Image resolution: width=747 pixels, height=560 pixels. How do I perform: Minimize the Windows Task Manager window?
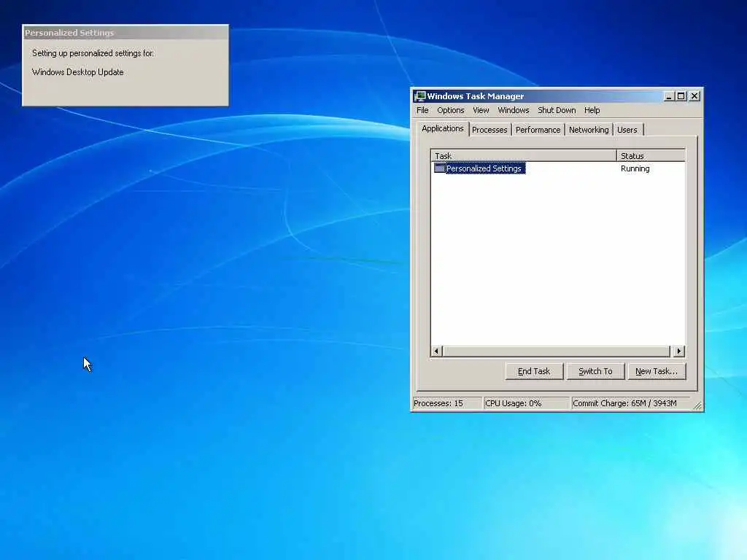[x=669, y=96]
